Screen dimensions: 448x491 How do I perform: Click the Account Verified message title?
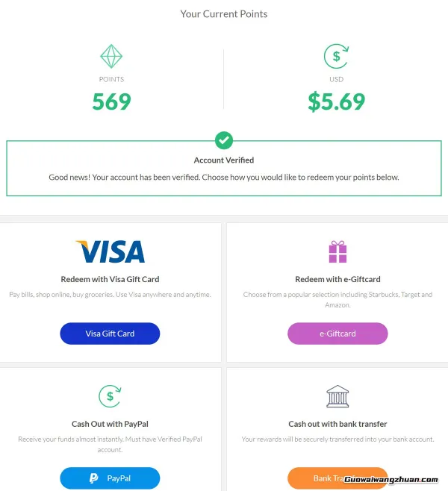223,160
